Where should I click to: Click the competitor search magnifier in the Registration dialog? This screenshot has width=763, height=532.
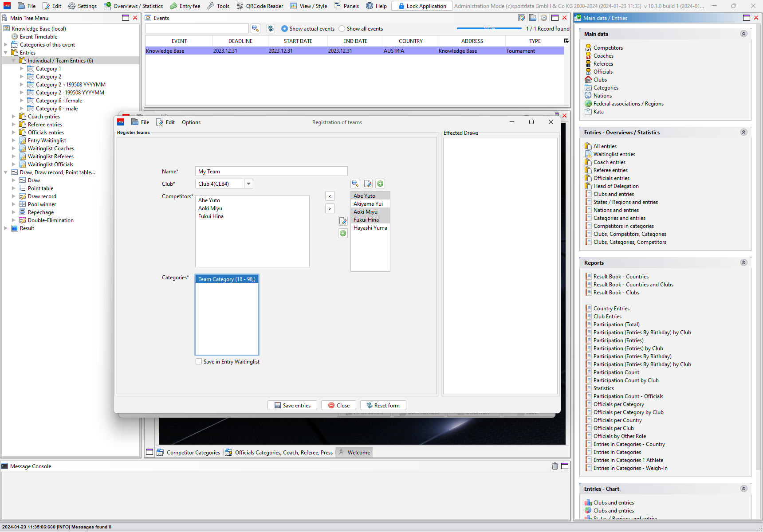pos(355,184)
